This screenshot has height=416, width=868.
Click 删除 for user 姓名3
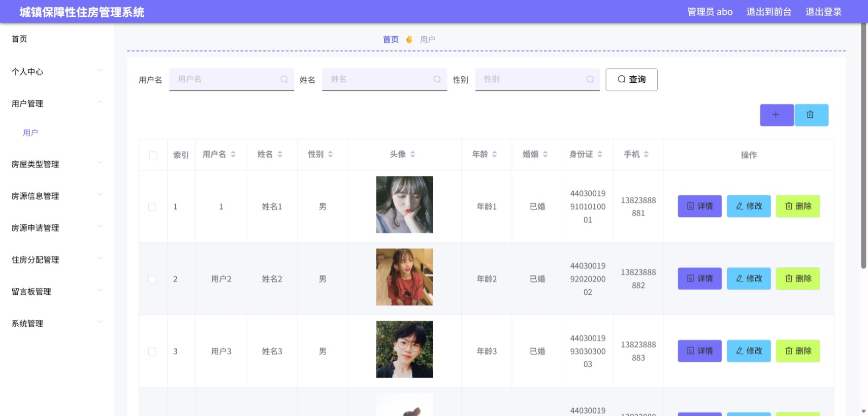click(x=798, y=351)
